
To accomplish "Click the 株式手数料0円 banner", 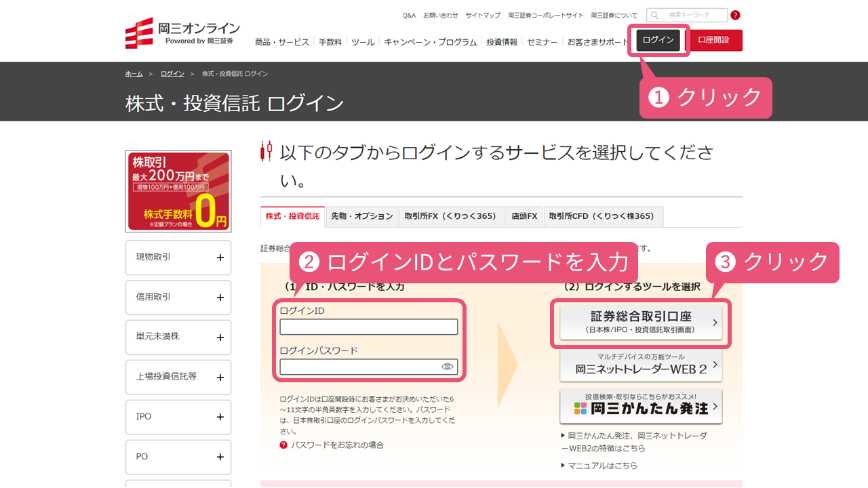I will pos(178,191).
